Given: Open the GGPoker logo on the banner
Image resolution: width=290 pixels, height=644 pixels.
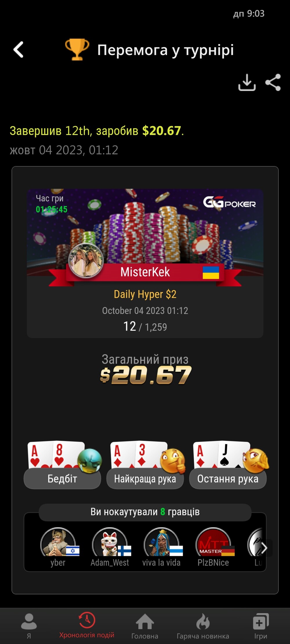Looking at the screenshot, I should [229, 202].
